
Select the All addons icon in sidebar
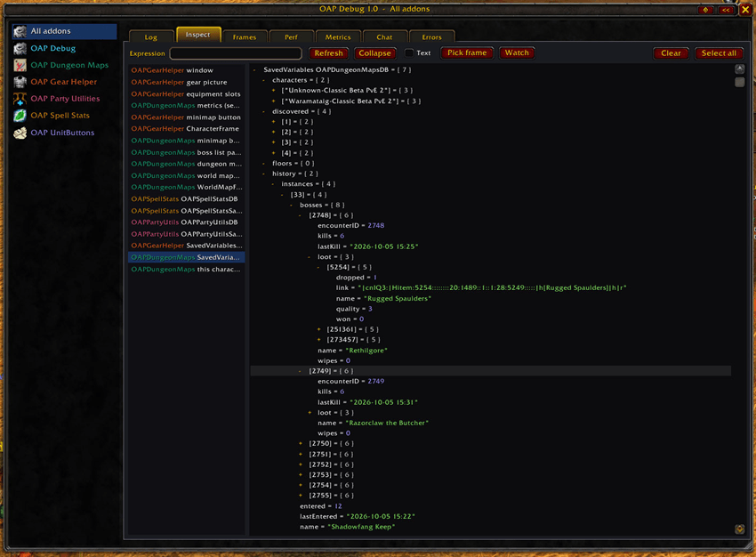tap(20, 31)
